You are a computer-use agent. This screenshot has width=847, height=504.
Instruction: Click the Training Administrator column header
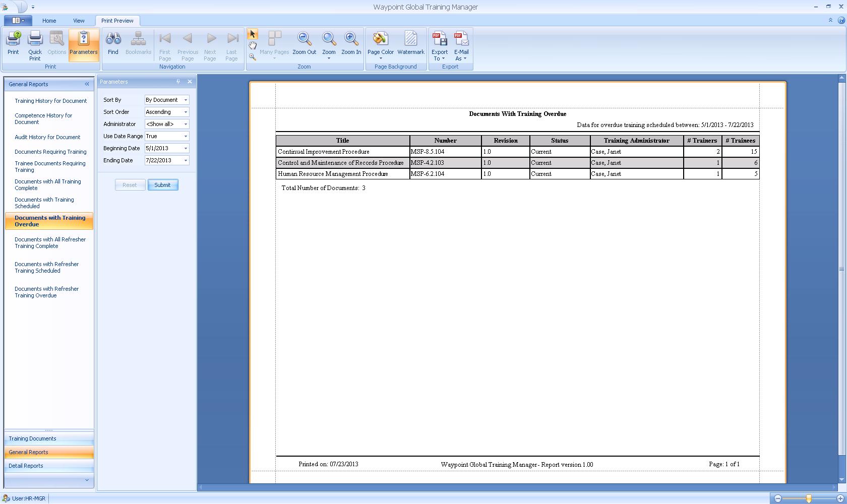[x=636, y=141]
